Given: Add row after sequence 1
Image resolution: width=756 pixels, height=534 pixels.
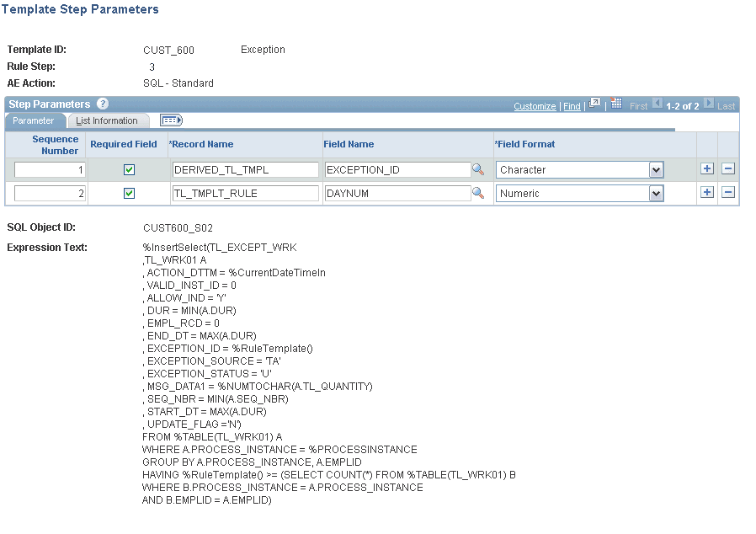Looking at the screenshot, I should tap(707, 168).
